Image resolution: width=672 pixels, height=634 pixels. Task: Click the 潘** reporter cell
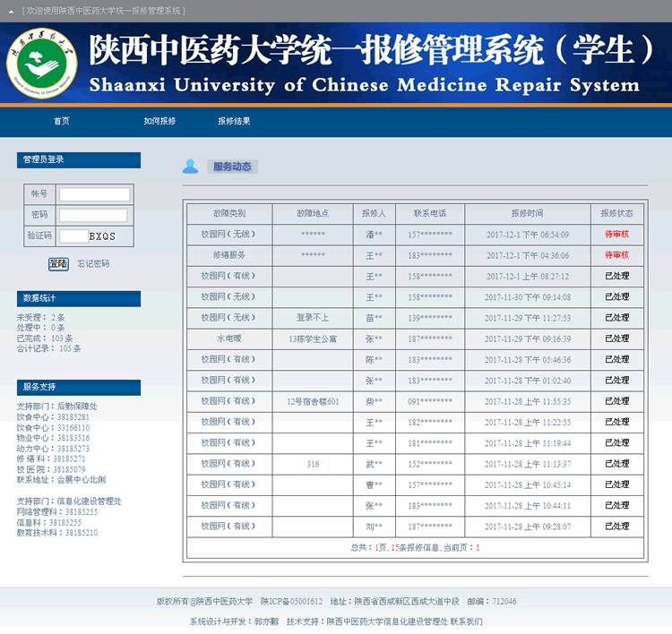(375, 235)
